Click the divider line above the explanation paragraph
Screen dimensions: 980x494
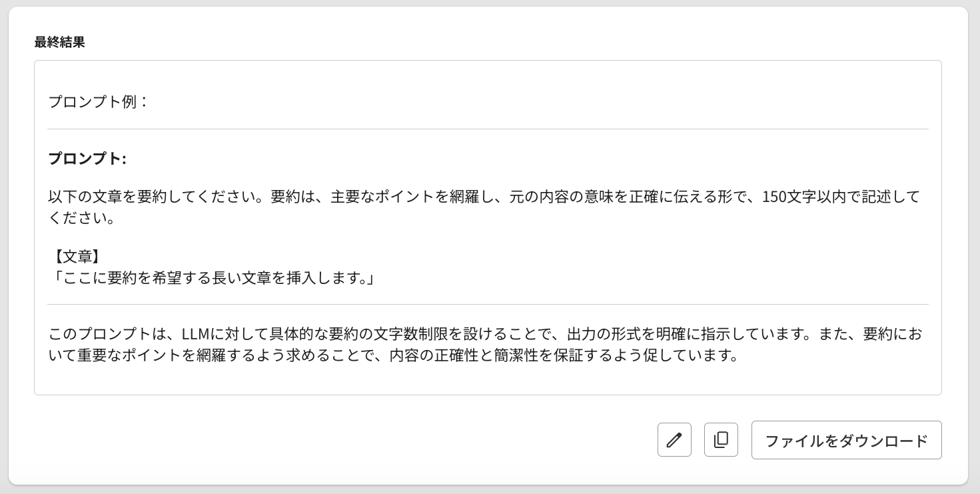(488, 305)
